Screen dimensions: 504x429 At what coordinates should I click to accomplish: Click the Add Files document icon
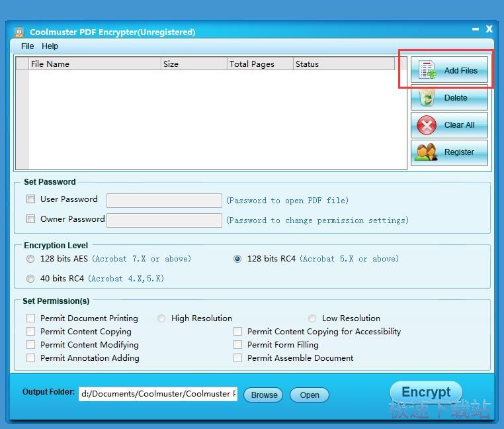point(427,70)
